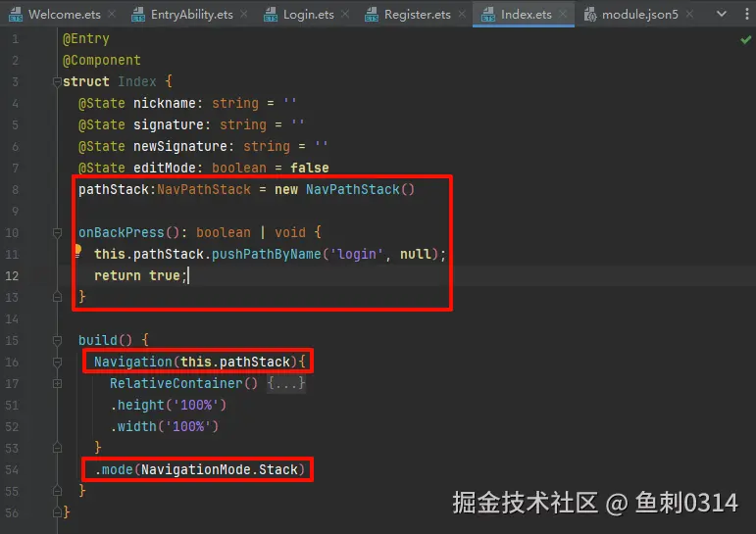Click the fold end marker on line 56
756x534 pixels.
coord(57,512)
